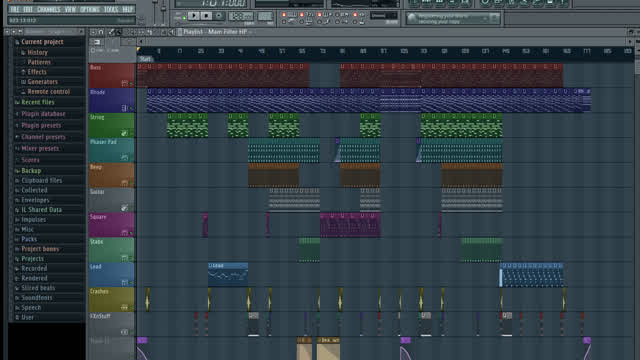640x360 pixels.
Task: Select the Guitar track label
Action: (97, 192)
